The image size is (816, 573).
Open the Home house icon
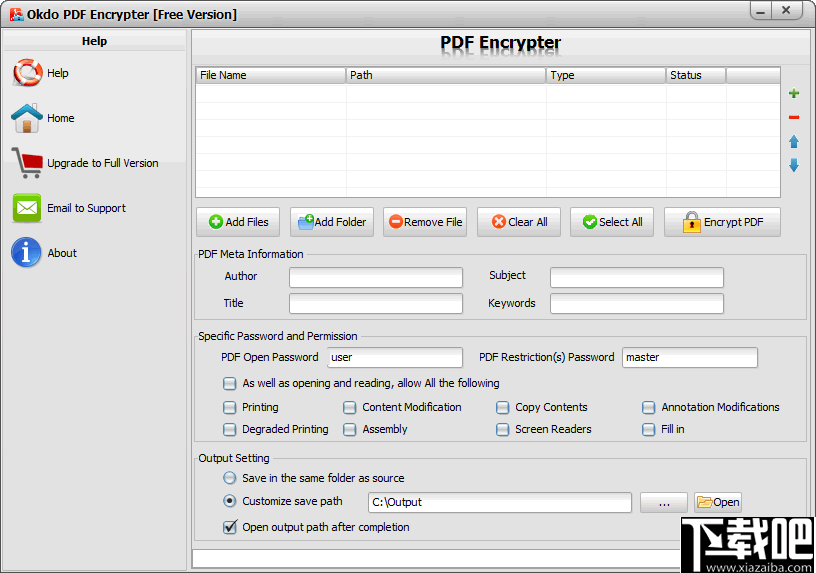27,118
